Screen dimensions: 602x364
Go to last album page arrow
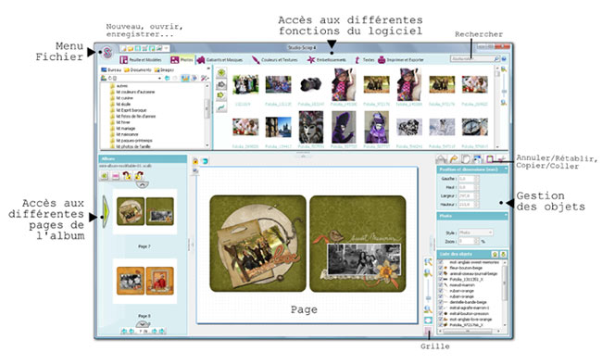click(162, 331)
